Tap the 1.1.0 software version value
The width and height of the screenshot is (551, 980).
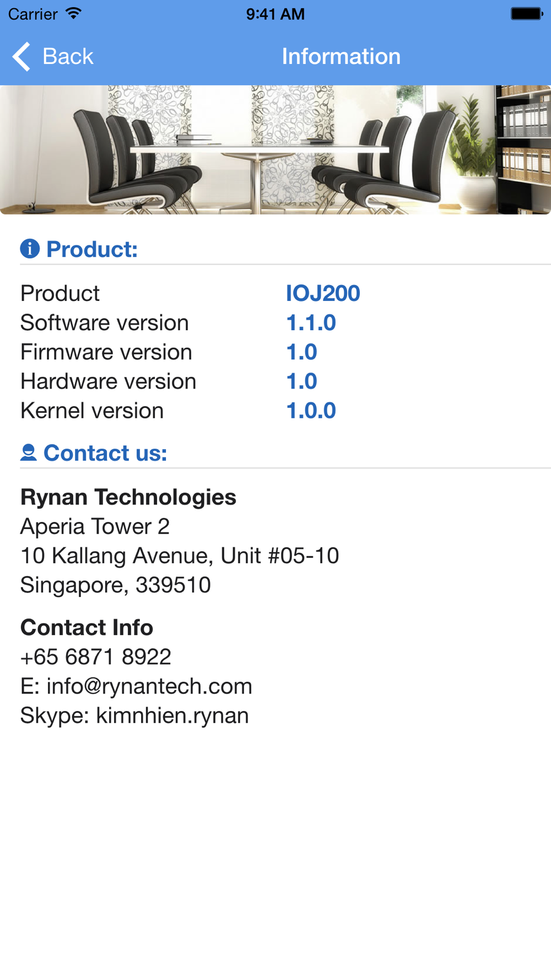pos(311,322)
